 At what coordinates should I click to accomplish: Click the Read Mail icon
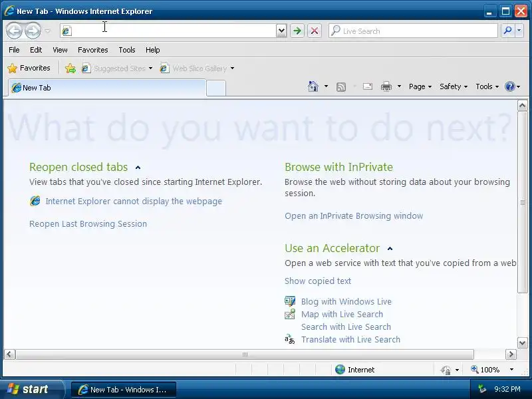(x=368, y=86)
